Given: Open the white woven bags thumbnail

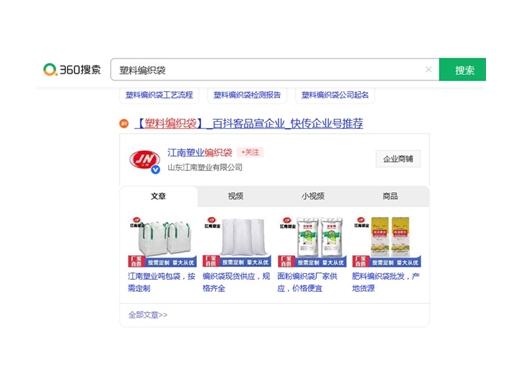Looking at the screenshot, I should pos(237,242).
